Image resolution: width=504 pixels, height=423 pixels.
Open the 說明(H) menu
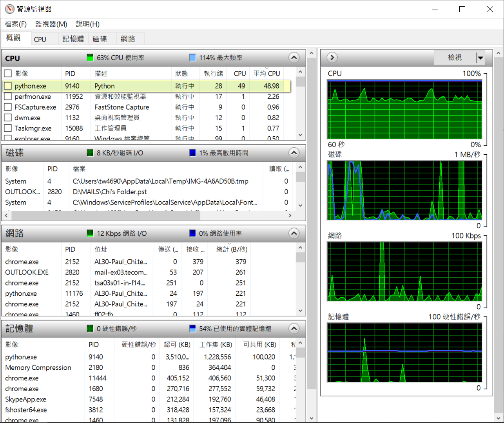pos(88,24)
